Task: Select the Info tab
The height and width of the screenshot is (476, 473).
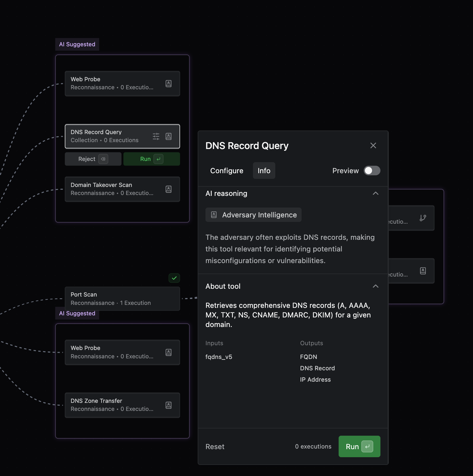Action: pos(264,171)
